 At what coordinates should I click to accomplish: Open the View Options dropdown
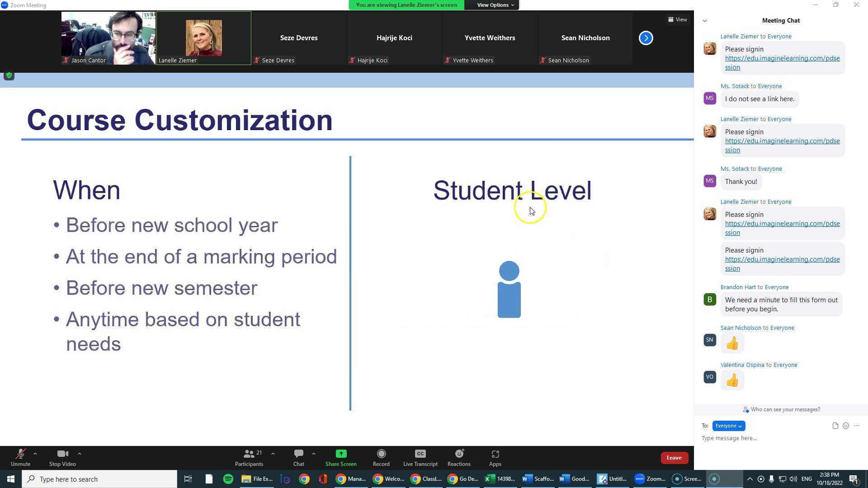click(493, 5)
